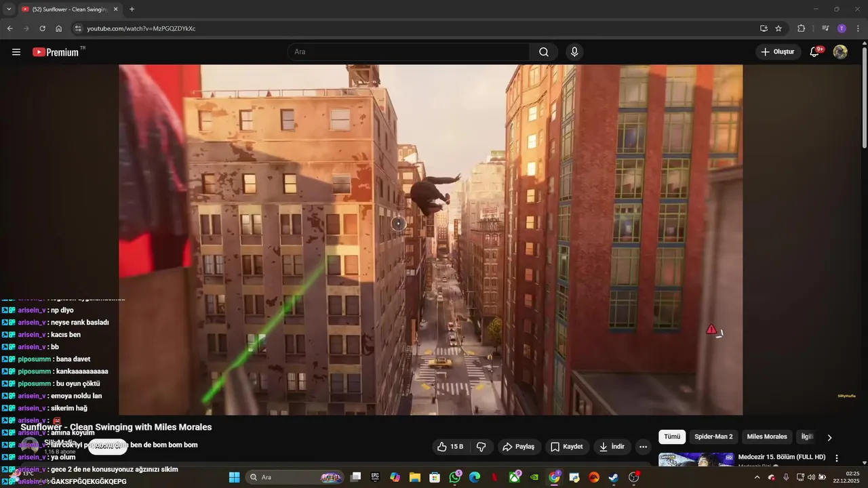Open Task View in the taskbar
Image resolution: width=868 pixels, height=488 pixels.
(x=355, y=477)
